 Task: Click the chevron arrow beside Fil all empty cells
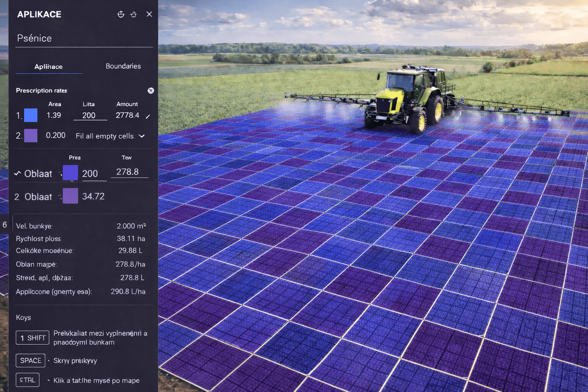pyautogui.click(x=142, y=136)
